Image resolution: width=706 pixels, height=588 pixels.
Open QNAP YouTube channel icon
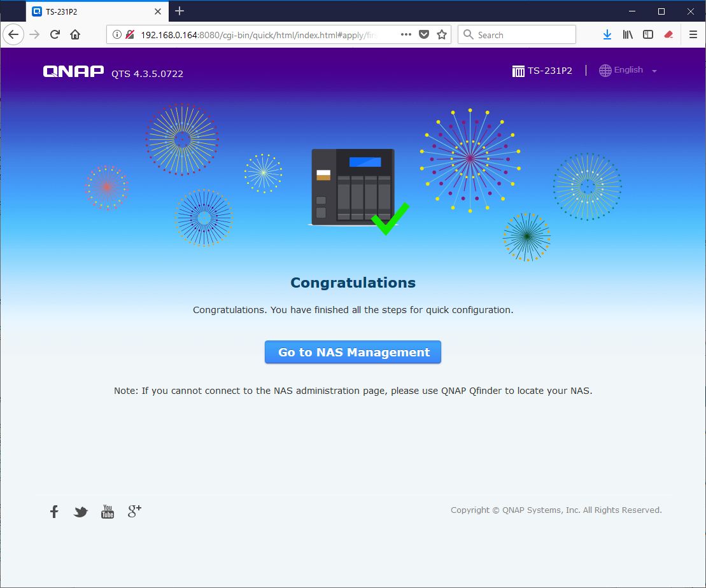pos(108,512)
